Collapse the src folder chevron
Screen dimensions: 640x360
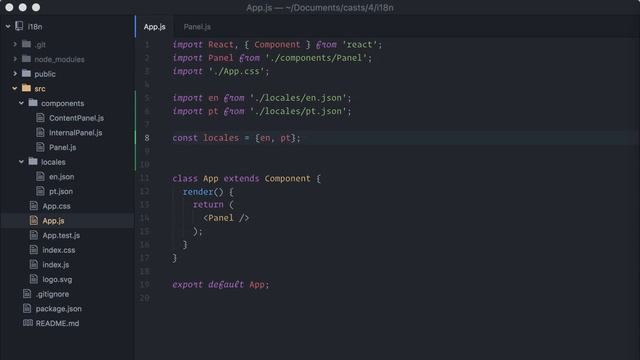click(15, 88)
